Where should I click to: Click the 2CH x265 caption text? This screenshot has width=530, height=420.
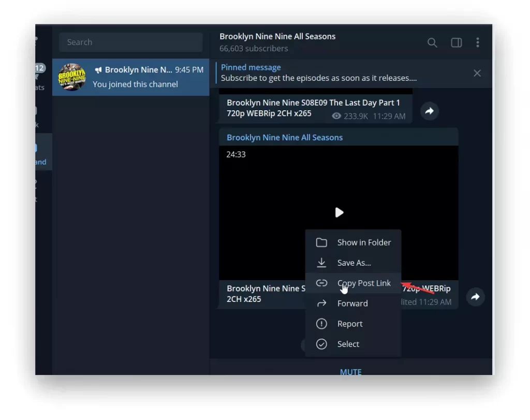(x=244, y=299)
